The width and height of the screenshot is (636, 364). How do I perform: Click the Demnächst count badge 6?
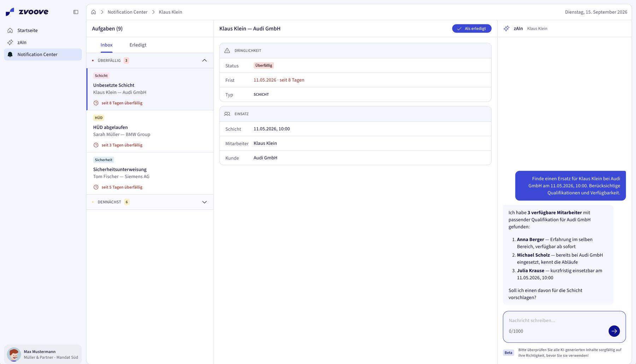(126, 202)
